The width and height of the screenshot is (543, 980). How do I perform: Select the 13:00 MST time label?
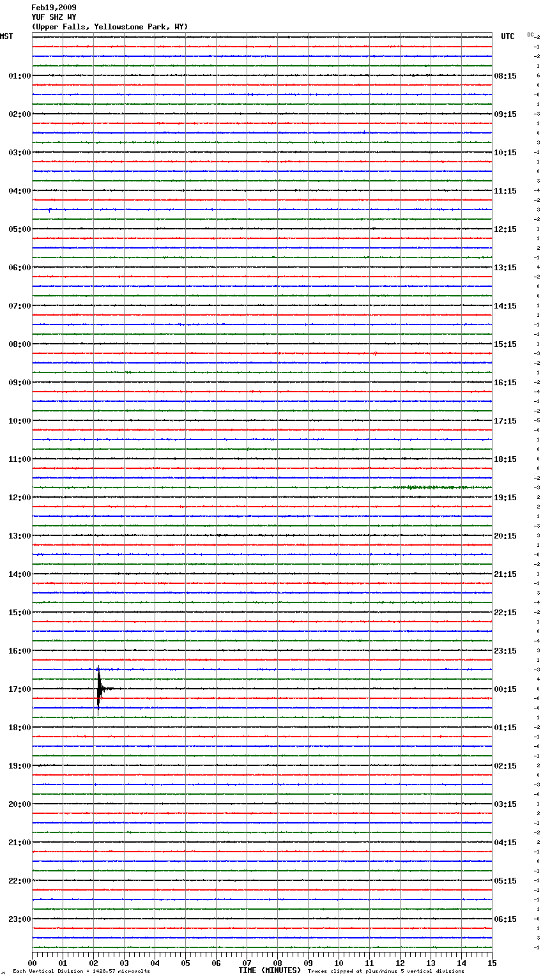pos(19,536)
